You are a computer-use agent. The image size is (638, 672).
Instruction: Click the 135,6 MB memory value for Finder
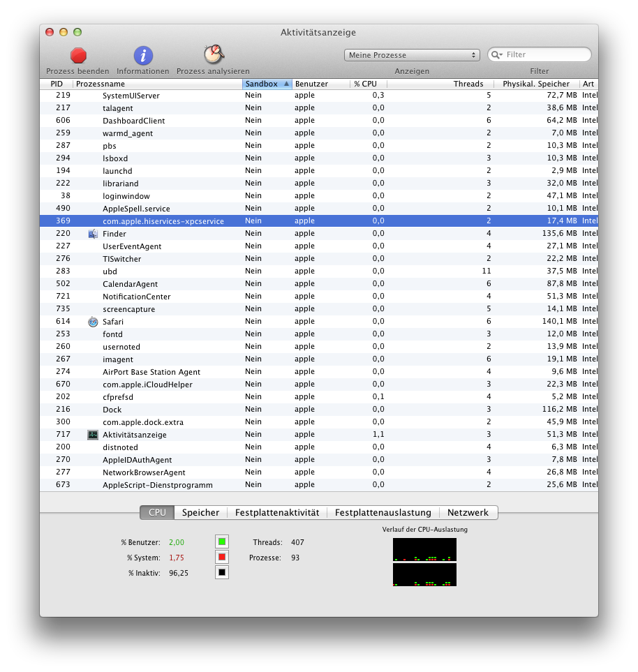pyautogui.click(x=560, y=234)
